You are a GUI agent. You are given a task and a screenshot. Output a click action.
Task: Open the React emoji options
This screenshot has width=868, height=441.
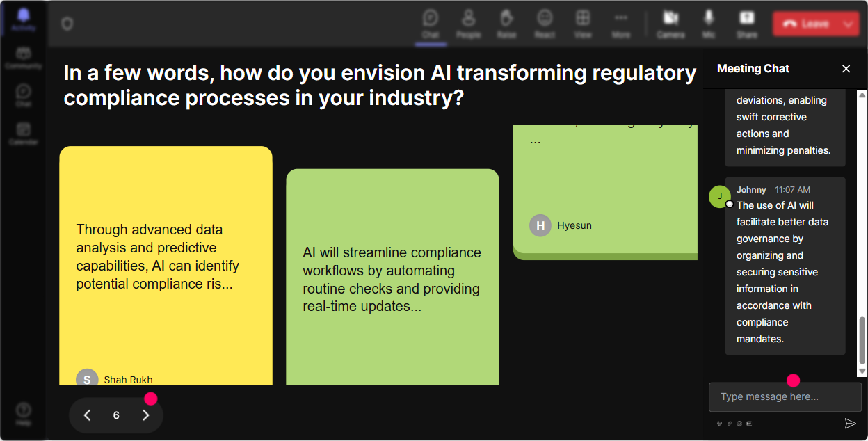point(545,24)
